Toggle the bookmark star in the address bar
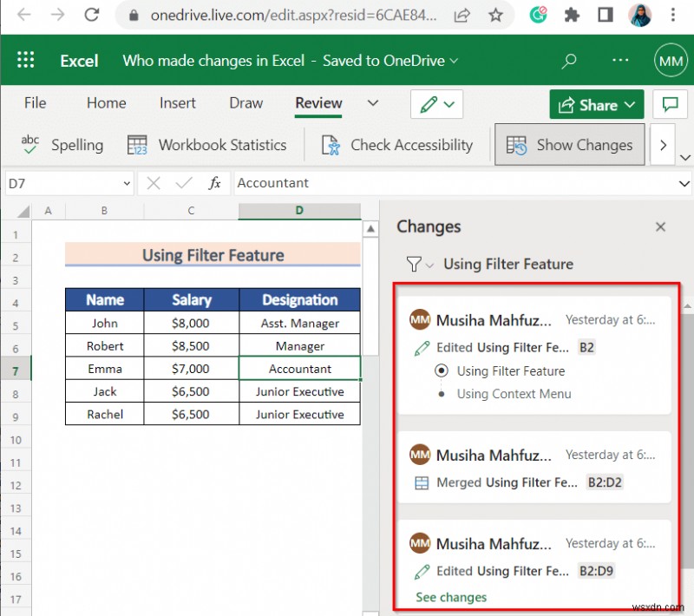 click(x=495, y=16)
